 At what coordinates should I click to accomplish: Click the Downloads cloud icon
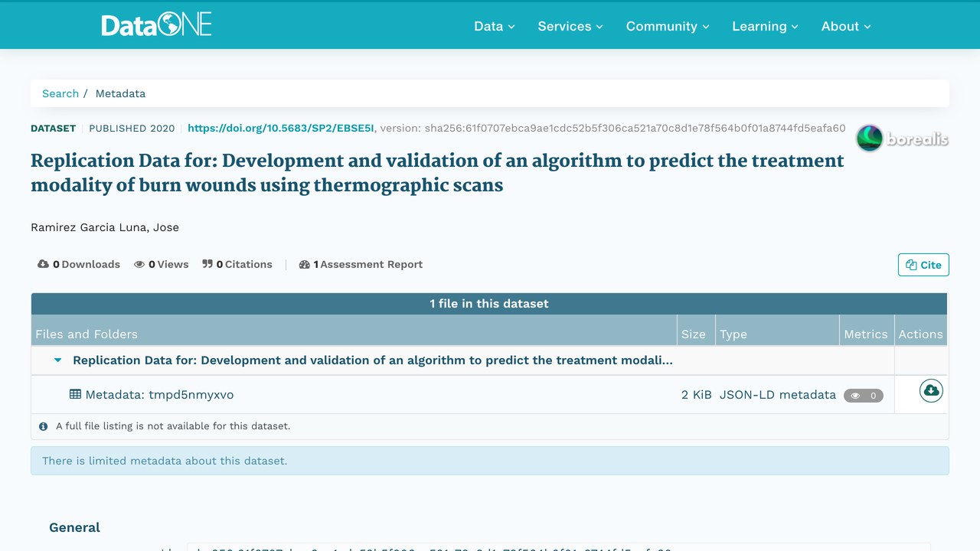(x=43, y=264)
